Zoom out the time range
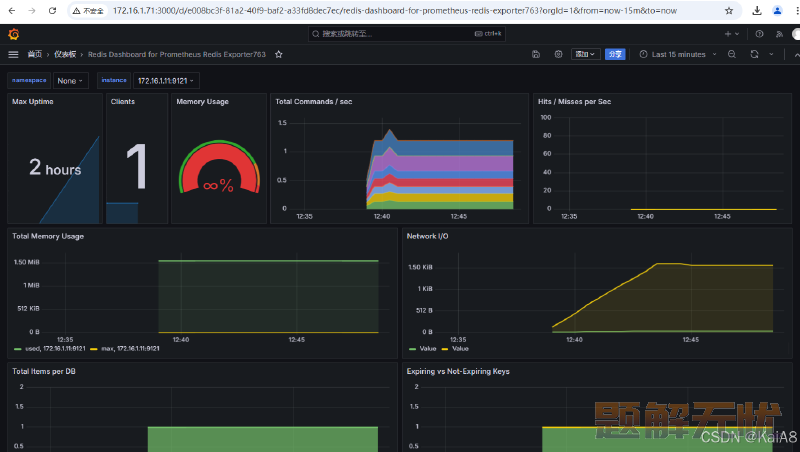 (x=732, y=54)
